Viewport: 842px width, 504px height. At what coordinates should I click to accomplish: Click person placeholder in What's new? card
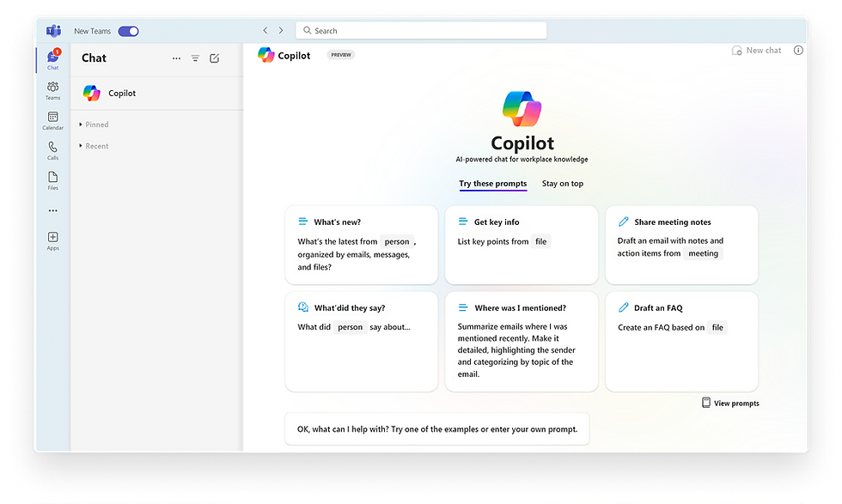(x=397, y=241)
